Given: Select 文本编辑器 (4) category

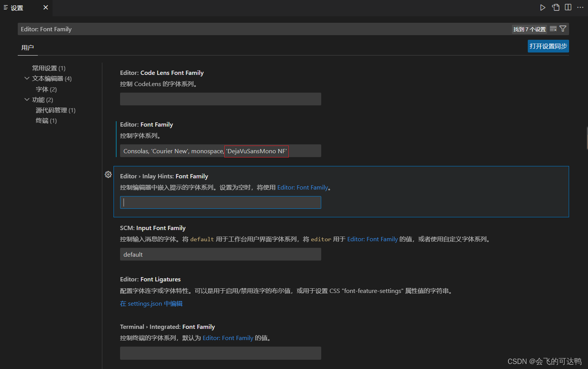Looking at the screenshot, I should 52,79.
